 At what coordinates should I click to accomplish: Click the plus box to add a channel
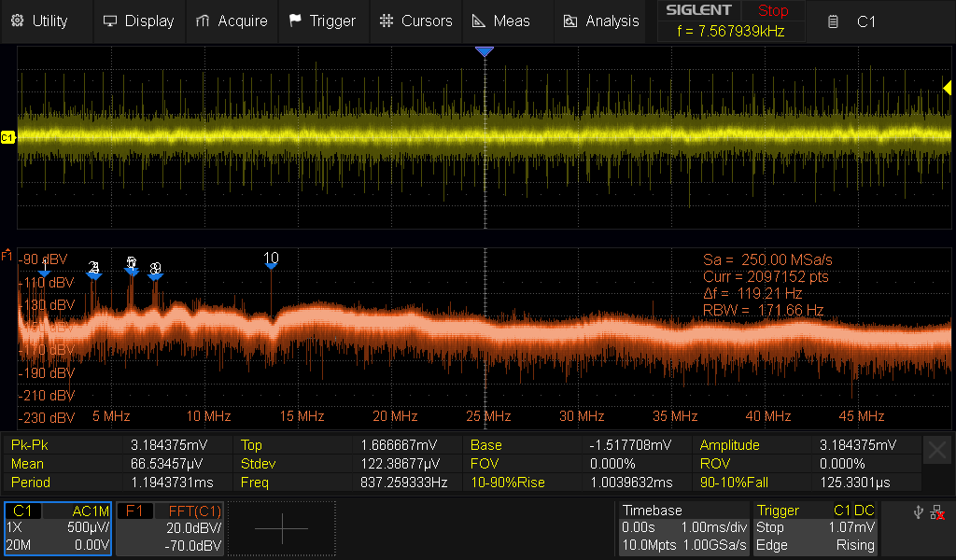281,528
